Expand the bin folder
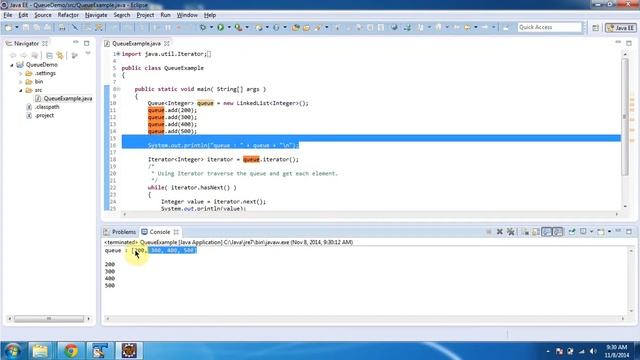 (21, 82)
